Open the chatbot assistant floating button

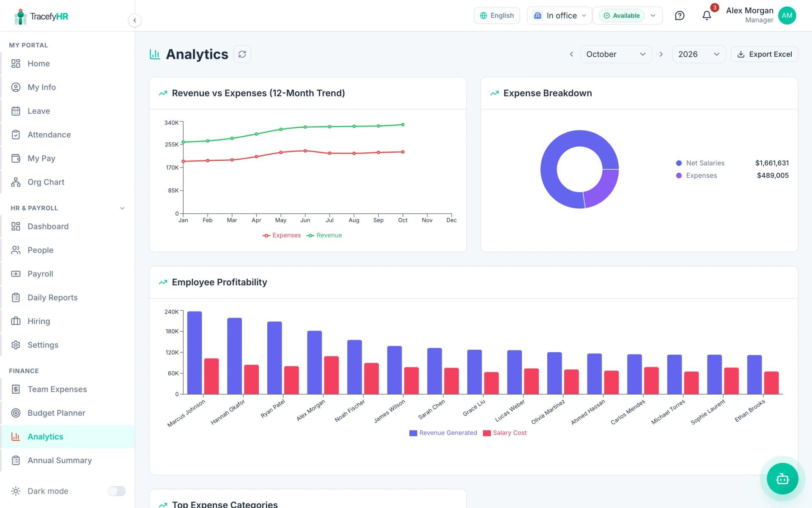tap(782, 479)
